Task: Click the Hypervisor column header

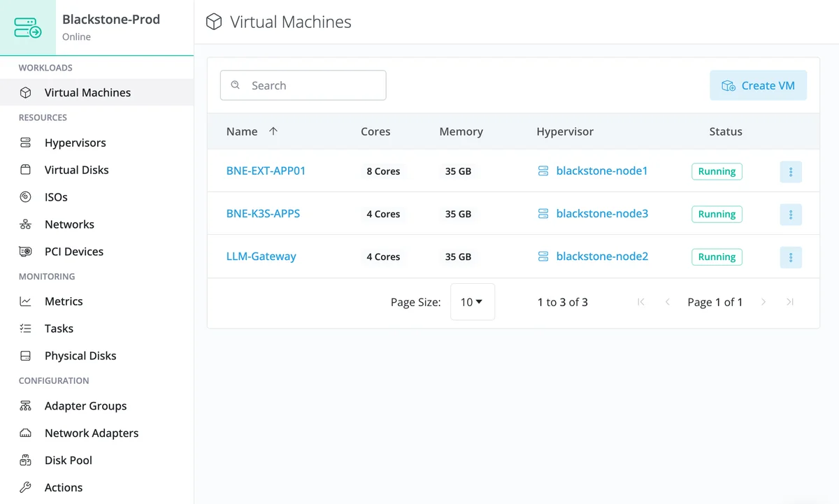Action: pyautogui.click(x=565, y=131)
